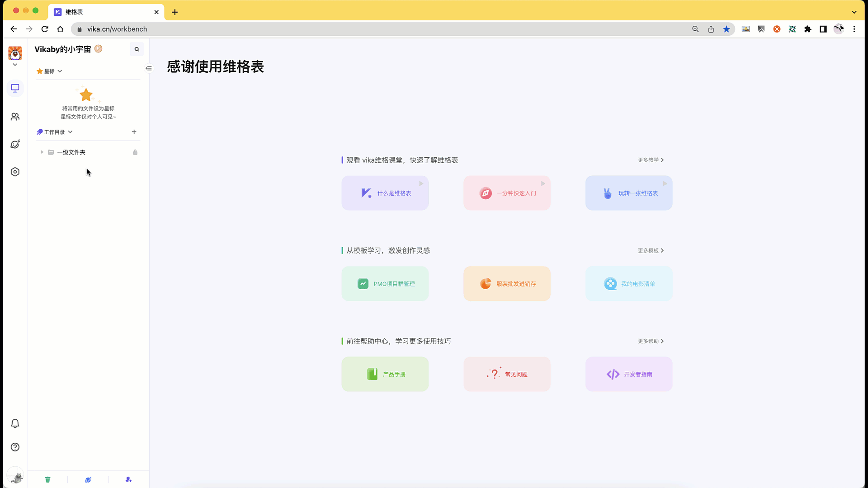This screenshot has height=488, width=868.
Task: Click the browser back arrow
Action: coord(14,29)
